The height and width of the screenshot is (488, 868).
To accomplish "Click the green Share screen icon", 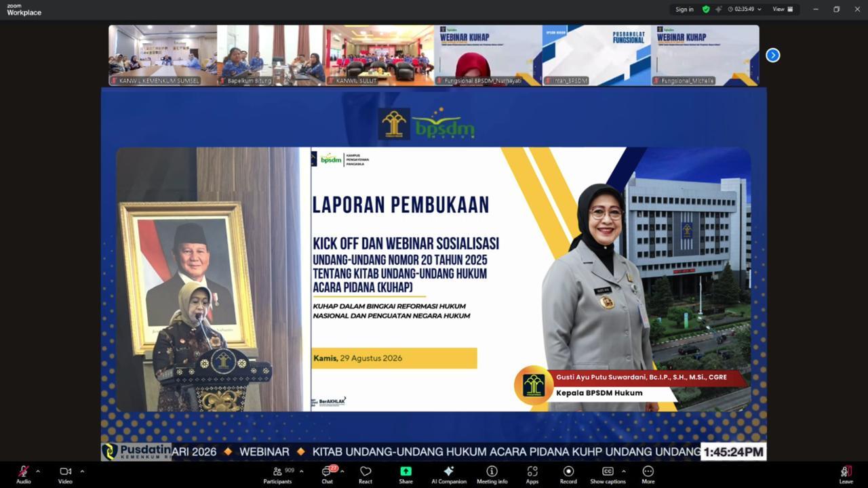I will click(x=406, y=472).
